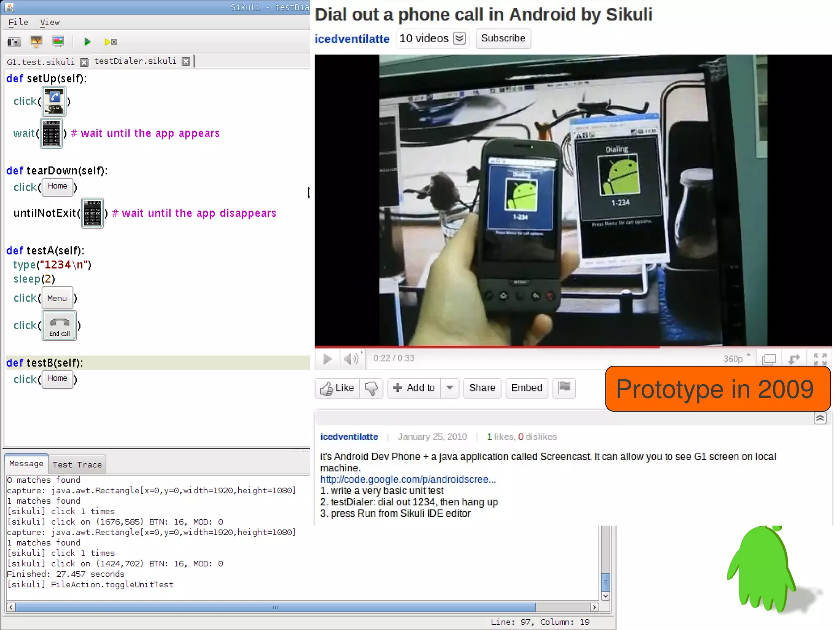The width and height of the screenshot is (840, 630).
Task: Click the green Run script button
Action: click(x=87, y=42)
